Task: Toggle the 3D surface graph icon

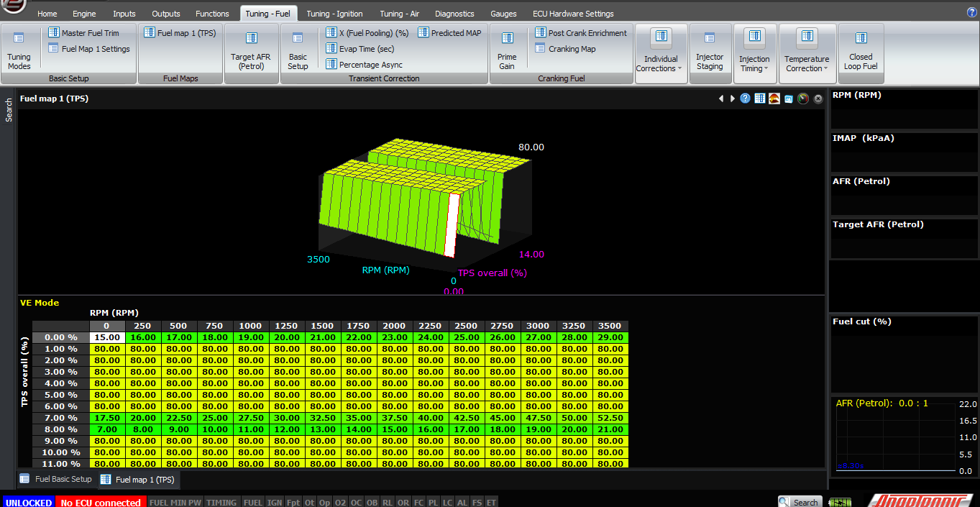Action: [x=774, y=99]
